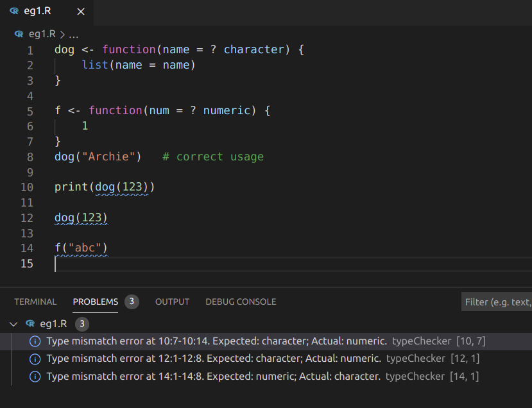Click info icon of the 12:1 problem
This screenshot has width=532, height=408.
tap(35, 359)
